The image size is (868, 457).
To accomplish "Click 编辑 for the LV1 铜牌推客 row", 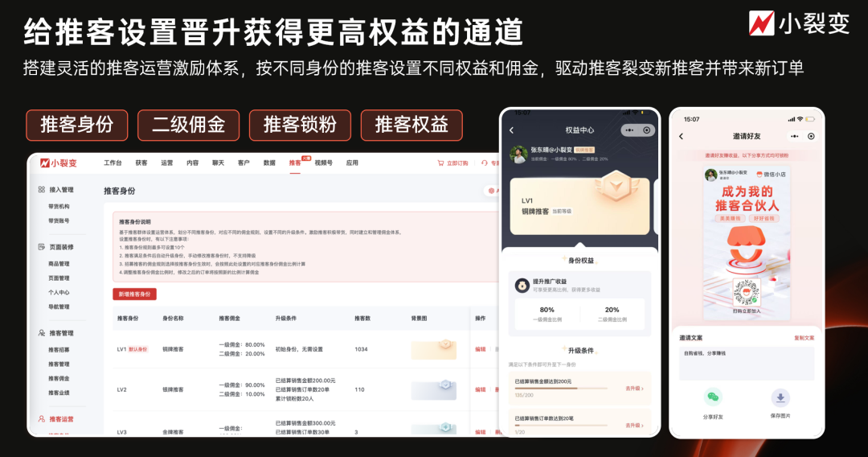I will (481, 349).
